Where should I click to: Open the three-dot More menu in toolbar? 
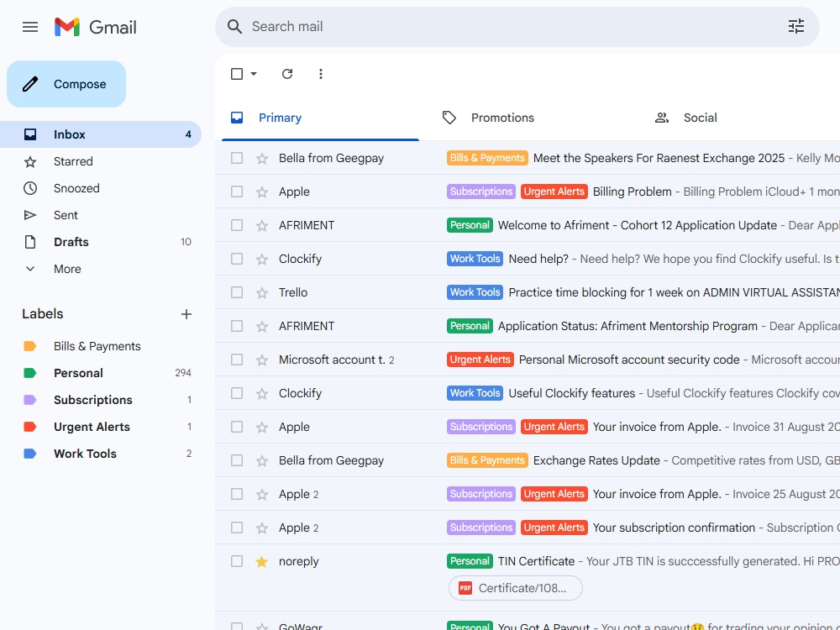coord(320,74)
